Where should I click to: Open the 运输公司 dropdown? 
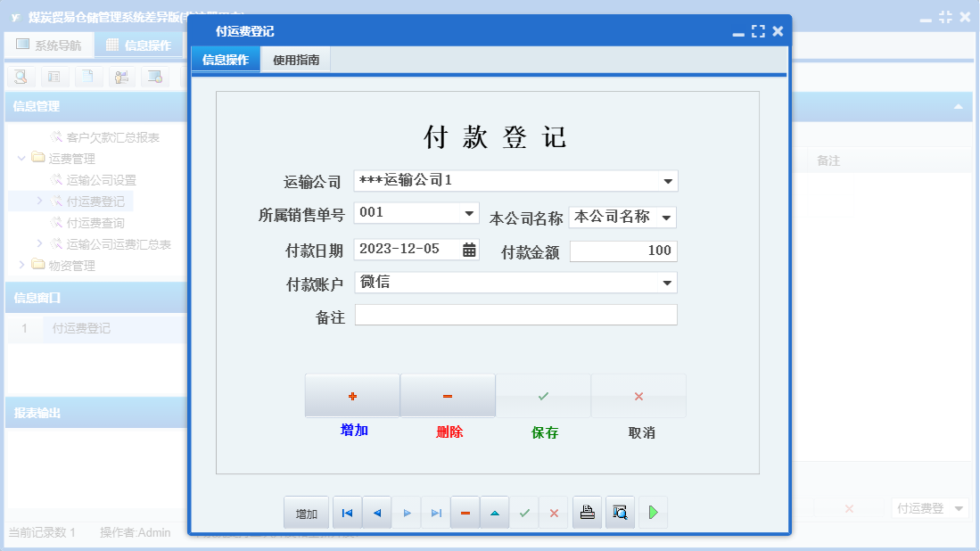(666, 180)
